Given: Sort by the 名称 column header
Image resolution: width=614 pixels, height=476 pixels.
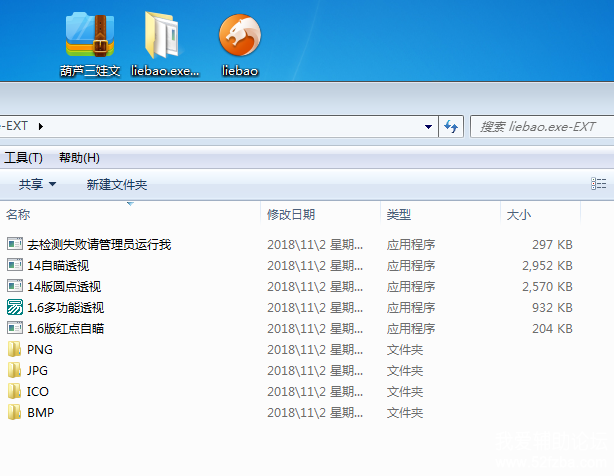Looking at the screenshot, I should point(18,215).
